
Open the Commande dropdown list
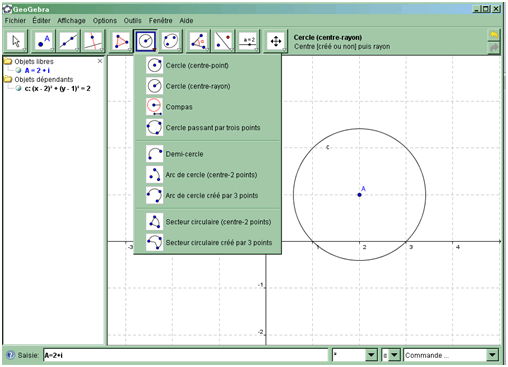[451, 355]
